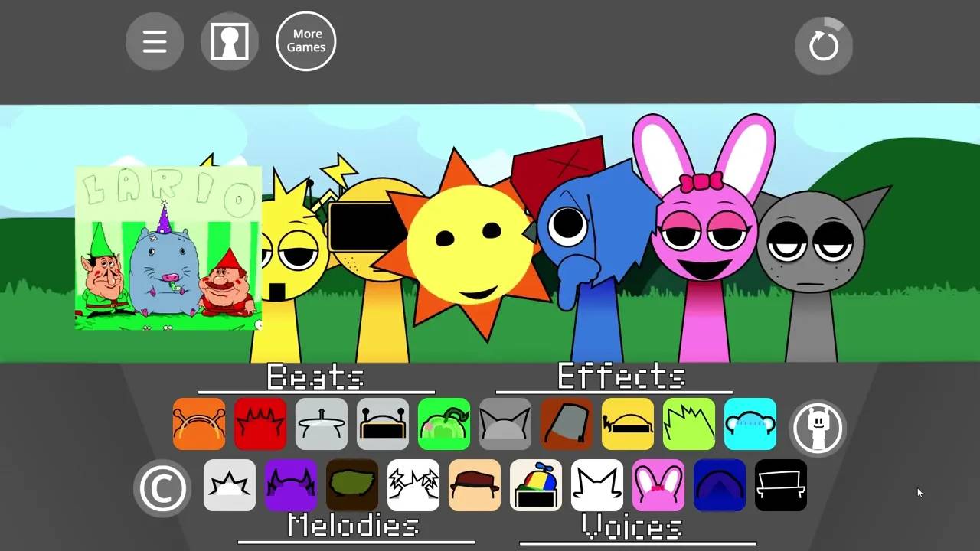The width and height of the screenshot is (980, 551).
Task: Click the Effects heading text
Action: coord(621,377)
